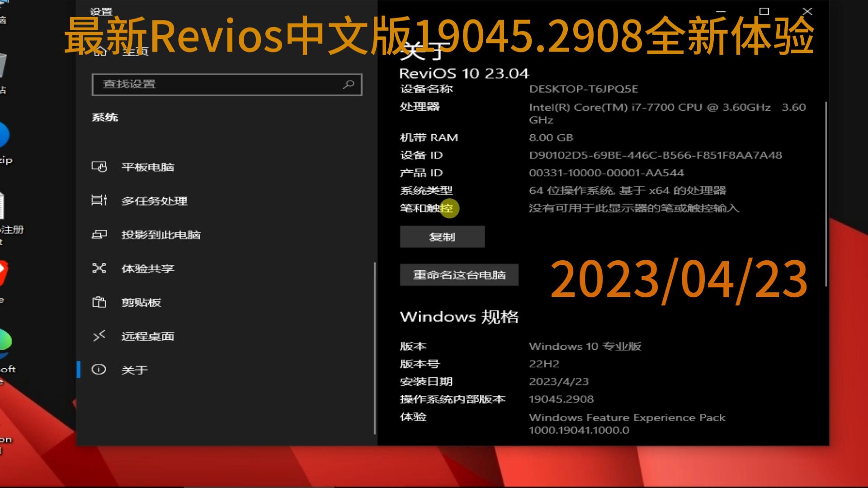Screen dimensions: 868x488
Task: Click the right content pane scrollbar
Action: (x=826, y=193)
